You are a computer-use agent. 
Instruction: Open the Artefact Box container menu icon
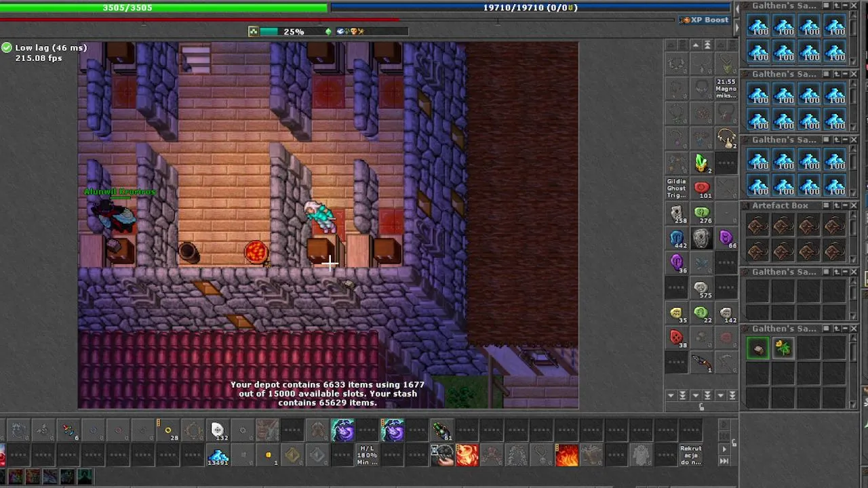[x=825, y=205]
